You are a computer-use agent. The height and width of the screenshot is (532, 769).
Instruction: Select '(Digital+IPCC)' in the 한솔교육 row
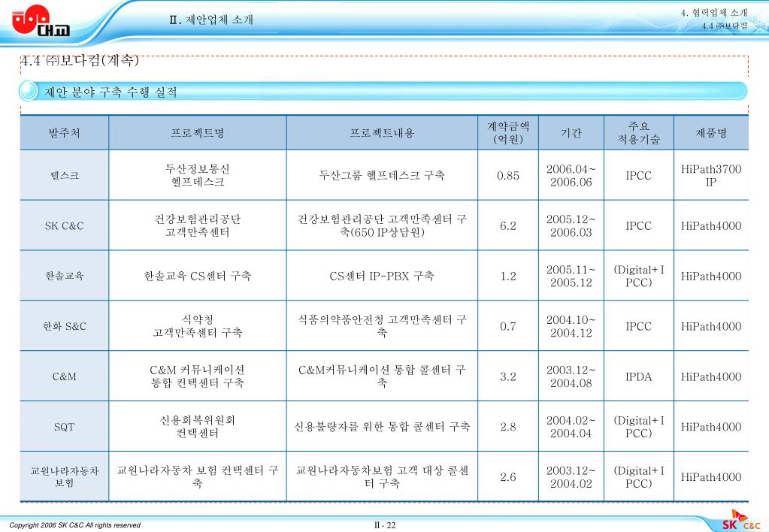click(x=638, y=276)
